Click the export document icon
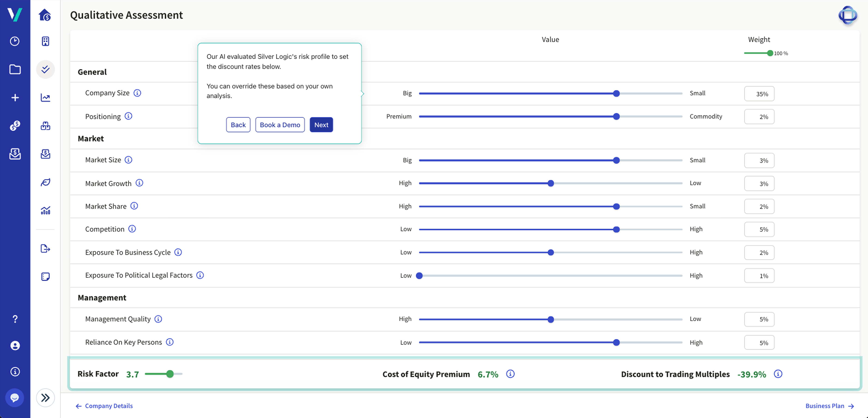 (45, 248)
